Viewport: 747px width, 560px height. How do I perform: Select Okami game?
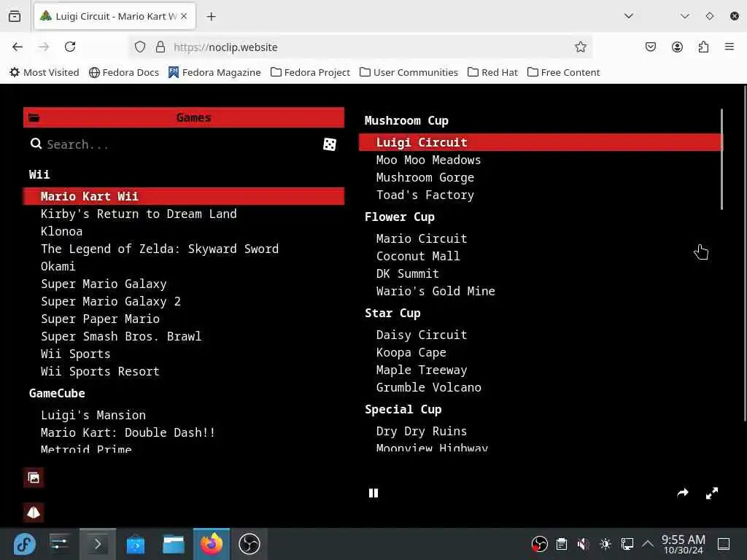[184, 267]
